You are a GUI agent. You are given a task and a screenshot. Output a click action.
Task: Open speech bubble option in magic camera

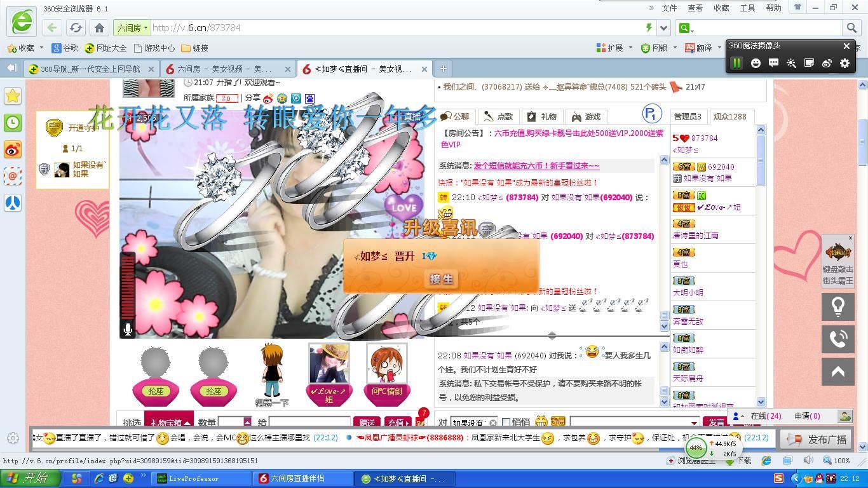coord(773,63)
